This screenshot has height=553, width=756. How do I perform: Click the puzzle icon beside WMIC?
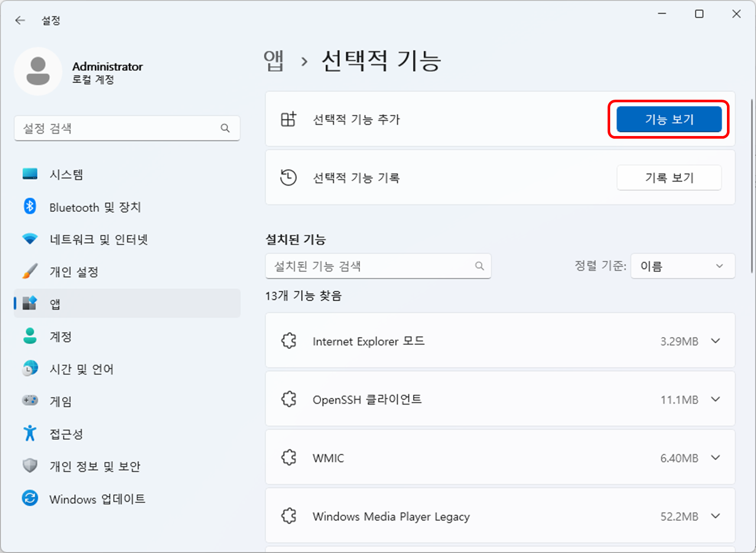[289, 457]
